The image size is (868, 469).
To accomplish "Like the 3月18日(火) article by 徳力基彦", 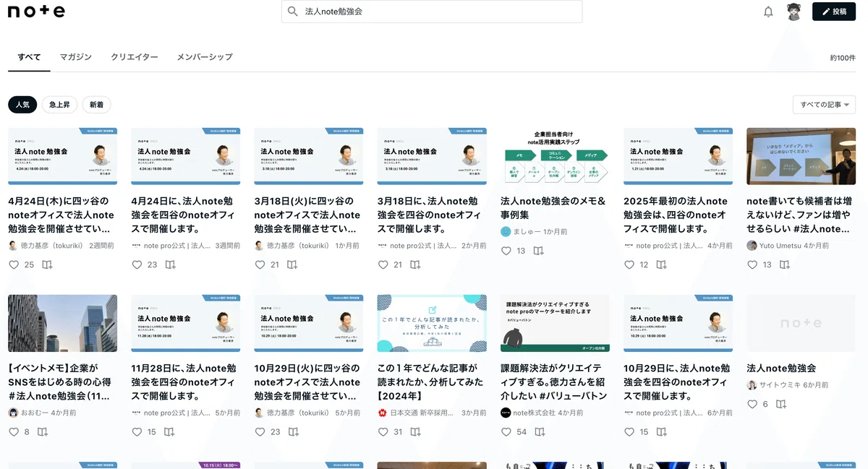I will 260,264.
